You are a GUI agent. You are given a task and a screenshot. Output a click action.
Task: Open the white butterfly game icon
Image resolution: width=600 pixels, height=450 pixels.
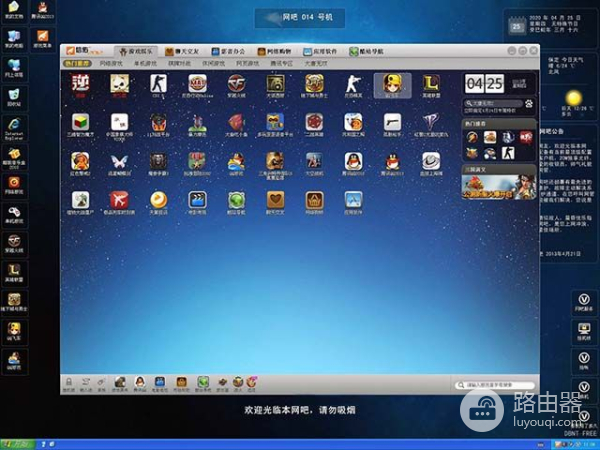(119, 160)
